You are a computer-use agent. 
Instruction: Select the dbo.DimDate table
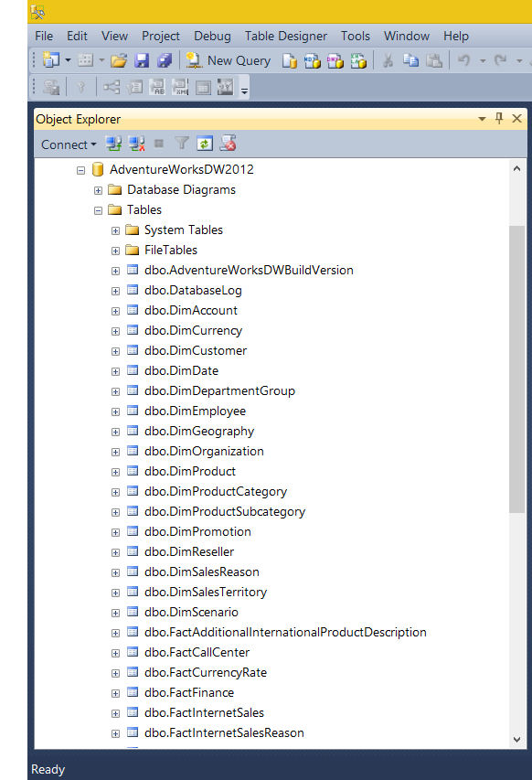click(x=181, y=370)
